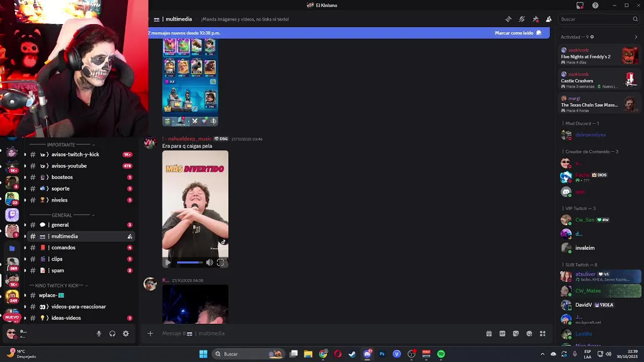The height and width of the screenshot is (362, 644).
Task: Open Twitch server icon in server list
Action: (x=12, y=215)
